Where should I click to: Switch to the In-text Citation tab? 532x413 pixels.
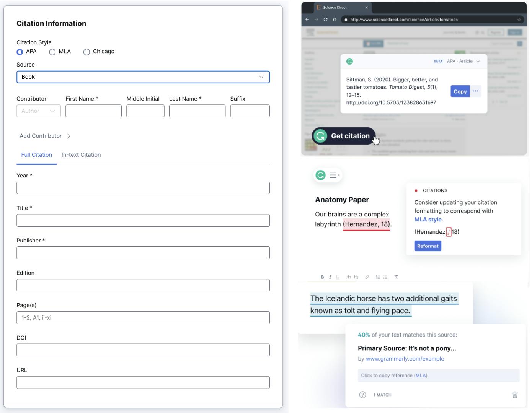tap(81, 155)
